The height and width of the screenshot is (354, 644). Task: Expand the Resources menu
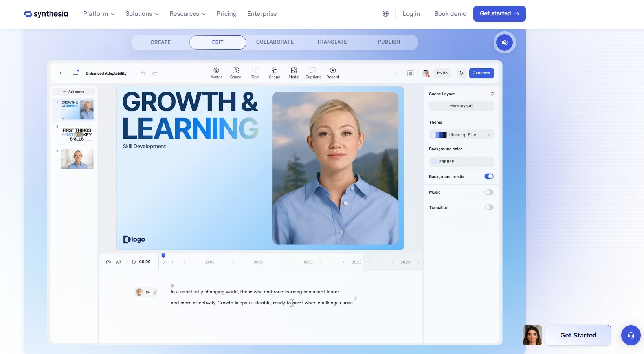[188, 14]
